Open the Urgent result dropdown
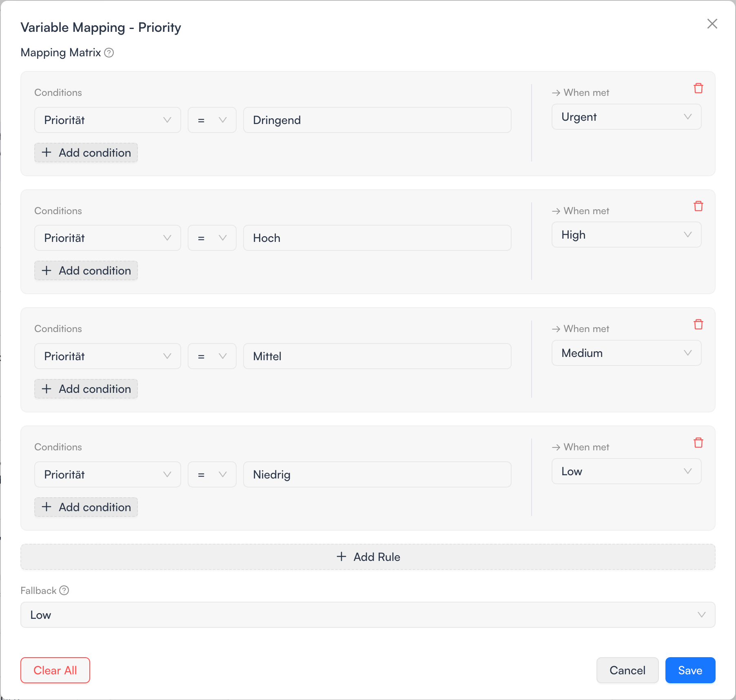This screenshot has width=736, height=700. tap(626, 117)
